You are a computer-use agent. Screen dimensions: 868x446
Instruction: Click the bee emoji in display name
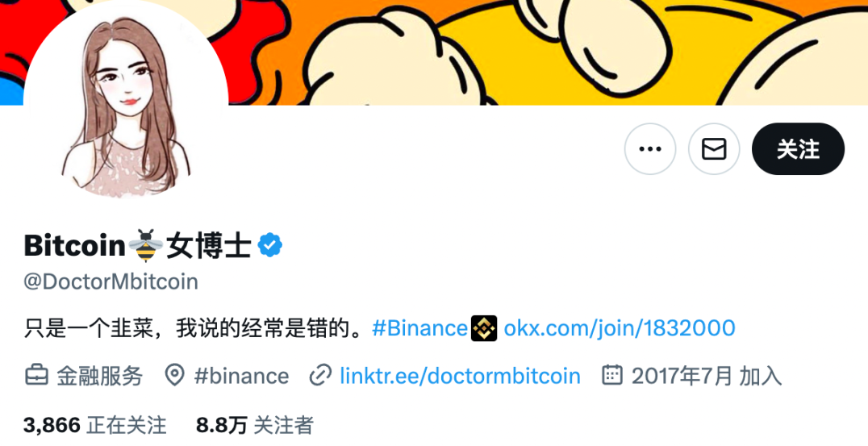click(145, 245)
